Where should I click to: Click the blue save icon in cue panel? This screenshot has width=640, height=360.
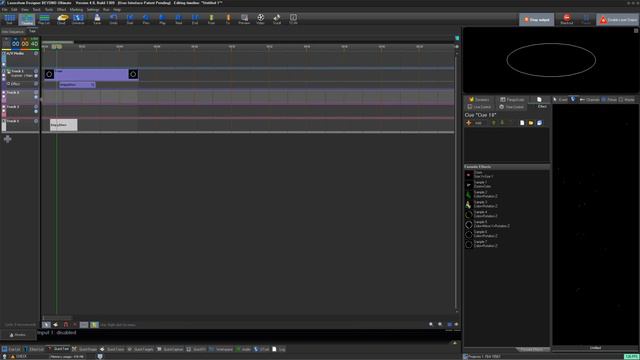point(540,123)
